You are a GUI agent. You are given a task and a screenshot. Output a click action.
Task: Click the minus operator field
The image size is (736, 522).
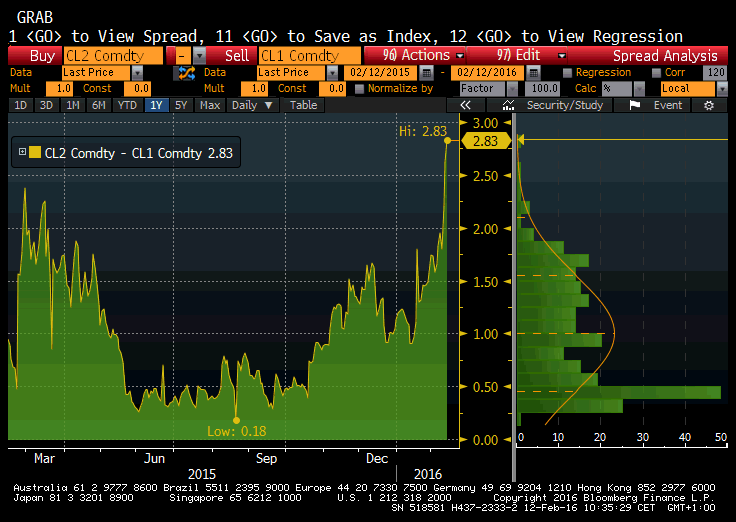tap(184, 56)
